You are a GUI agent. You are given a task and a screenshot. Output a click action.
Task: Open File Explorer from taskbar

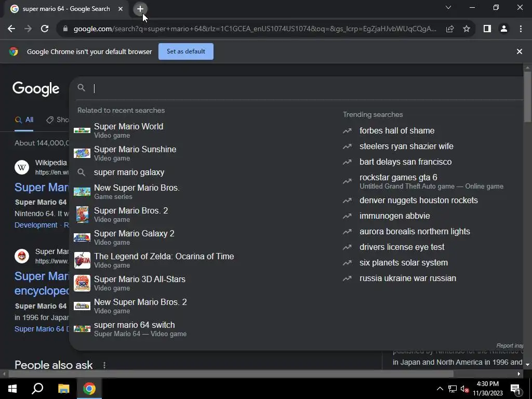pyautogui.click(x=63, y=389)
